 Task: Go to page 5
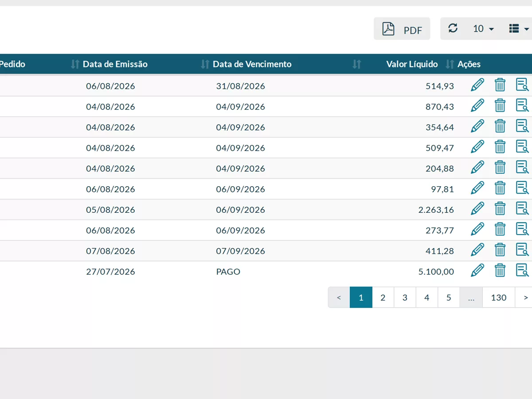coord(449,297)
